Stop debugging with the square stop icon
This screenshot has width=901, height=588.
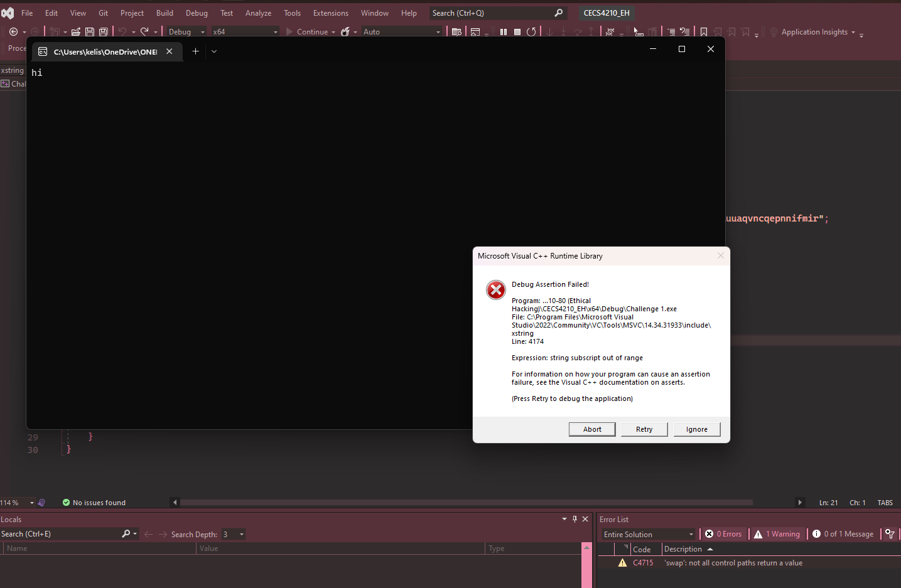[517, 32]
